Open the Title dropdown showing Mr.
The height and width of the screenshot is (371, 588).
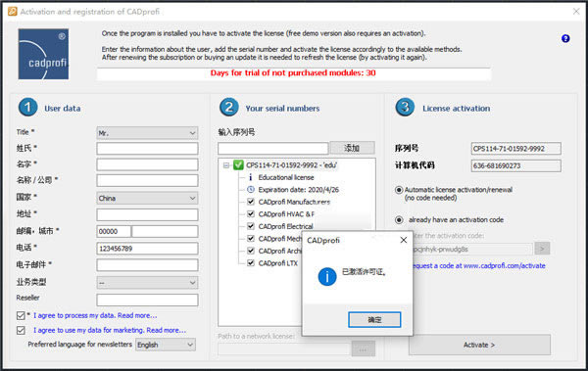coord(147,133)
